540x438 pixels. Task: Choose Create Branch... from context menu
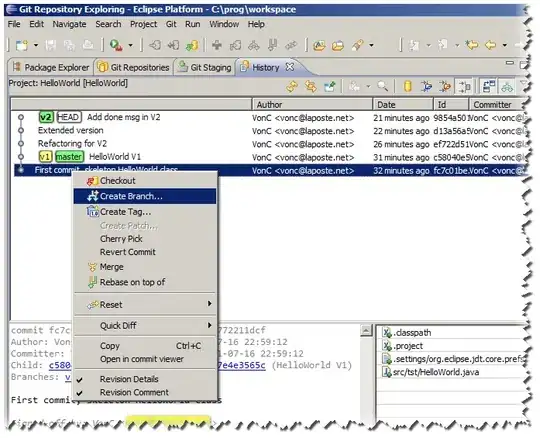[x=145, y=196]
